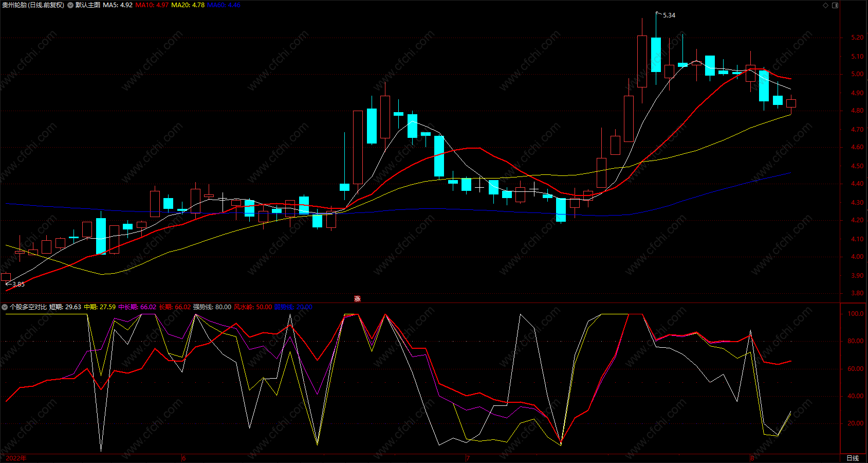Click the 风水岭 50.00 indicator label
The width and height of the screenshot is (868, 463).
[x=253, y=307]
